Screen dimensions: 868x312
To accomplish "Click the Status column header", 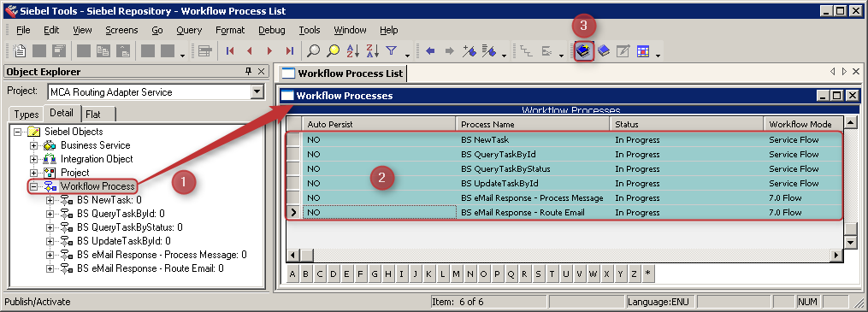I will click(x=687, y=124).
